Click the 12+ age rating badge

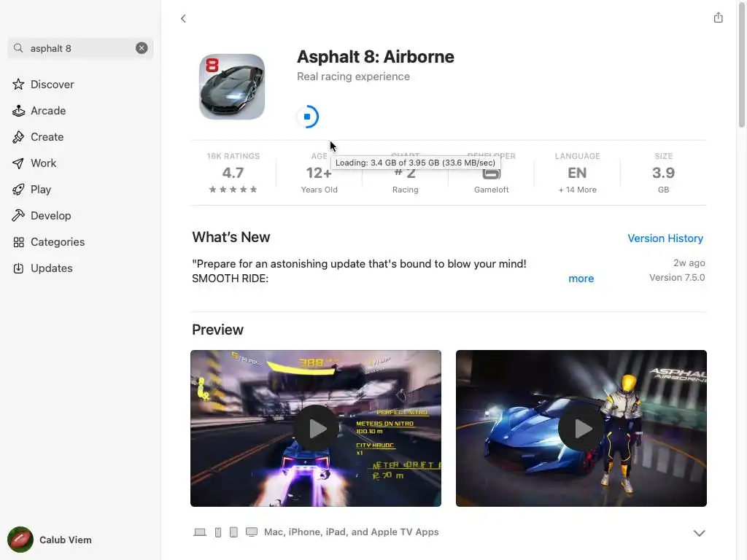tap(320, 173)
